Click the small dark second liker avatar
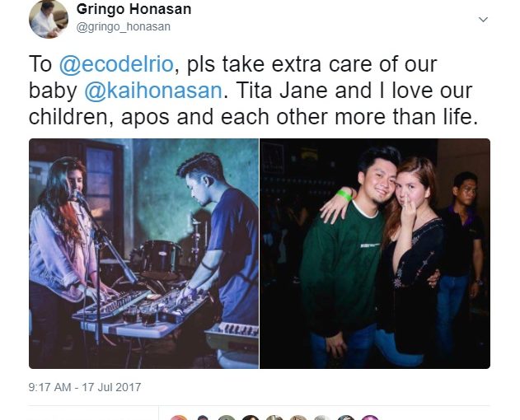The image size is (520, 420). tap(203, 418)
